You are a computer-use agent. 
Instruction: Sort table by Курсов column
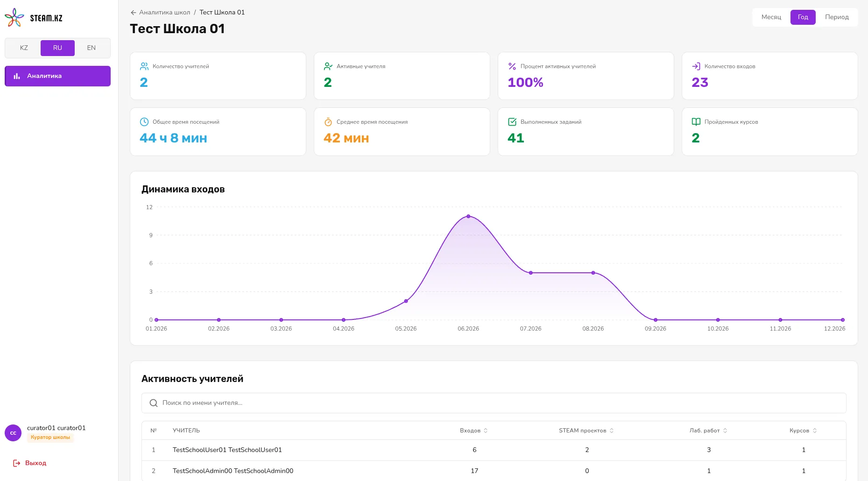click(803, 431)
